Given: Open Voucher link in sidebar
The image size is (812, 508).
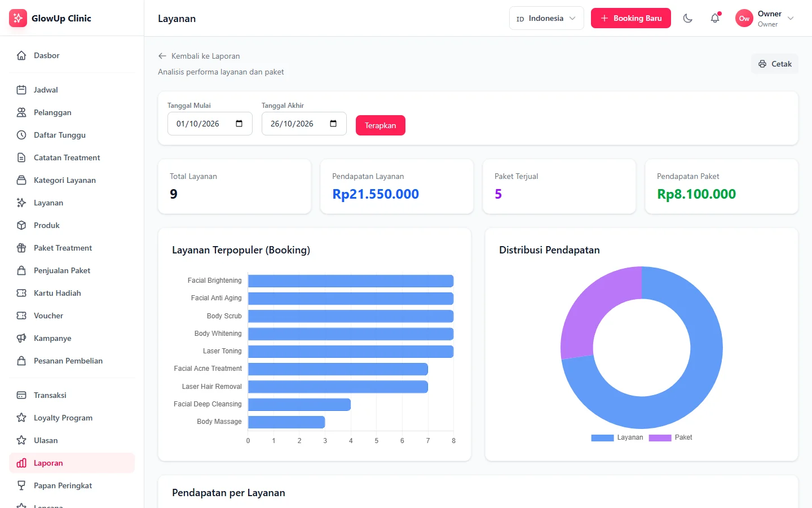Looking at the screenshot, I should coord(72,316).
